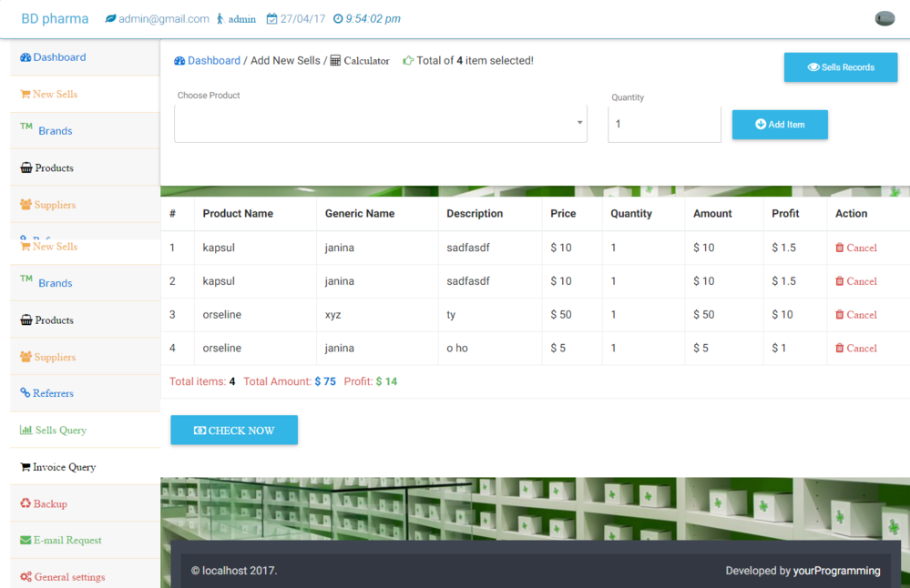Click the Quantity input field

664,125
